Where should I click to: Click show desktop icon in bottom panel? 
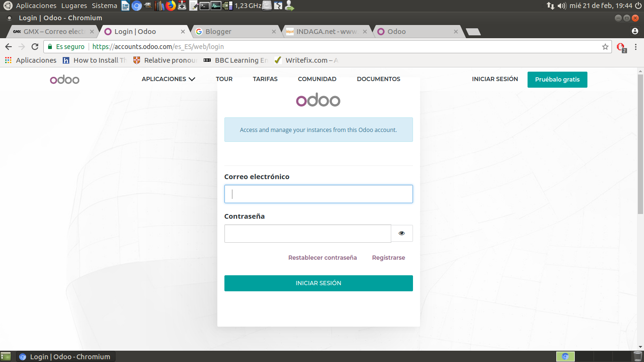click(6, 356)
